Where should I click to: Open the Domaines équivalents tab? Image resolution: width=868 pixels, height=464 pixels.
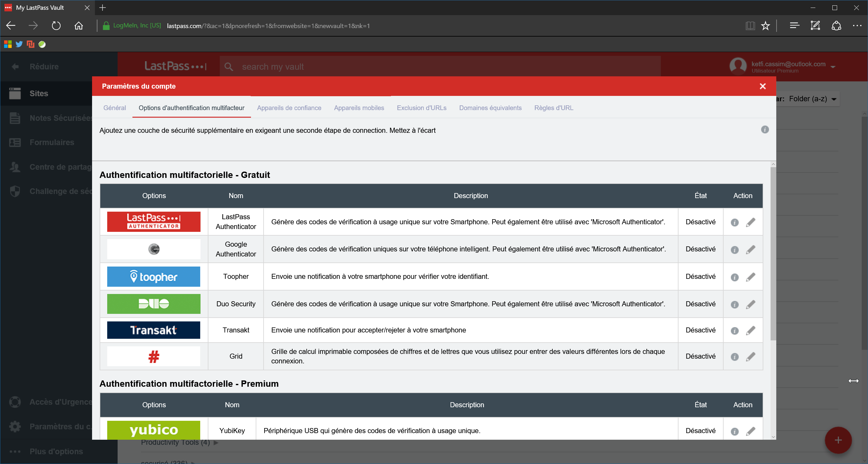click(x=490, y=108)
